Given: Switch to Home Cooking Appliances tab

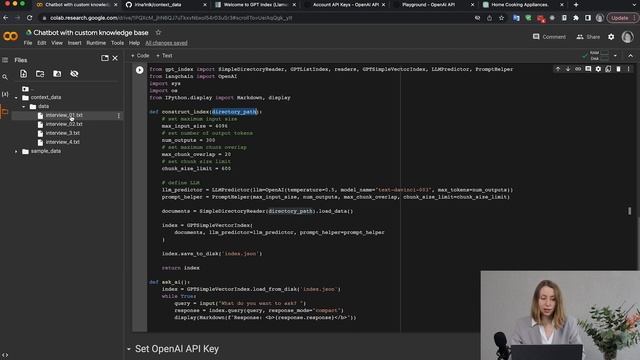Looking at the screenshot, I should click(x=523, y=5).
